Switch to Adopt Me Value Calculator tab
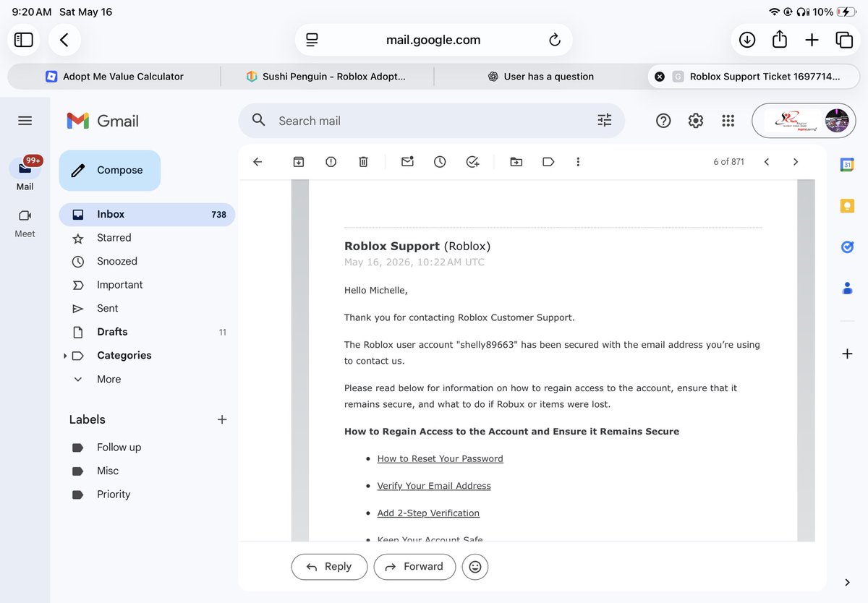 point(114,76)
